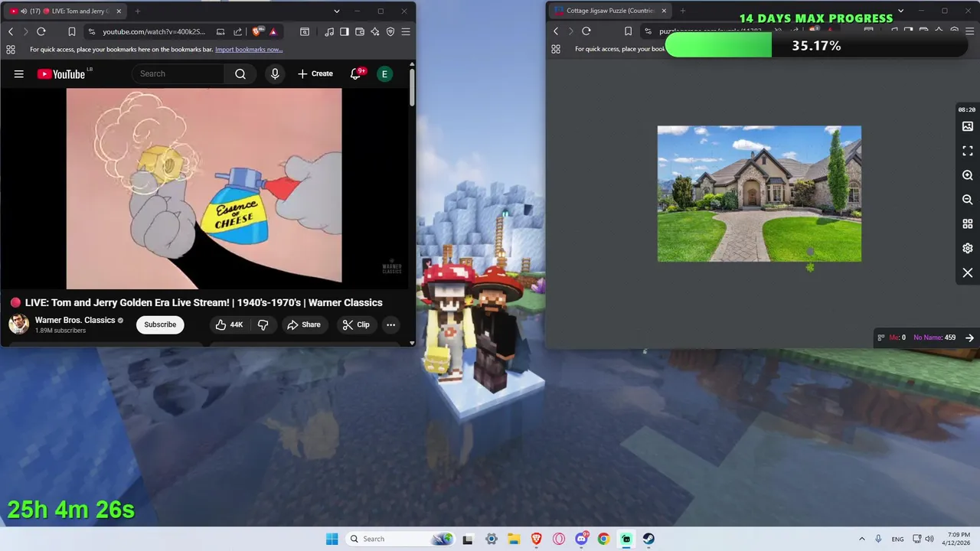
Task: Open apps grid icon on YouTube bookmarks bar
Action: pyautogui.click(x=11, y=50)
